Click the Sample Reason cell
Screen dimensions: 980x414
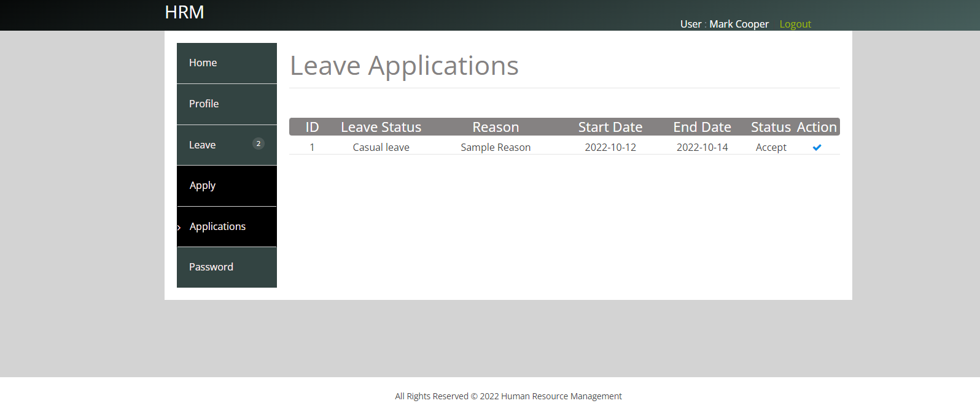[496, 147]
